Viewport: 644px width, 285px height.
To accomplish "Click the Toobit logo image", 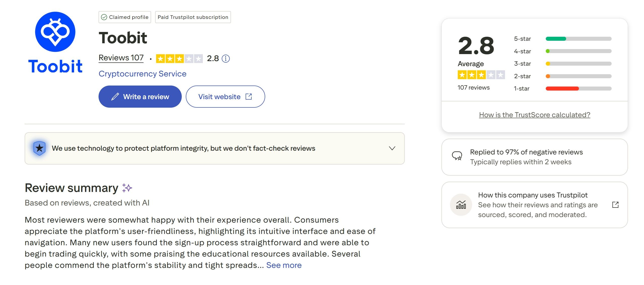I will [x=55, y=42].
